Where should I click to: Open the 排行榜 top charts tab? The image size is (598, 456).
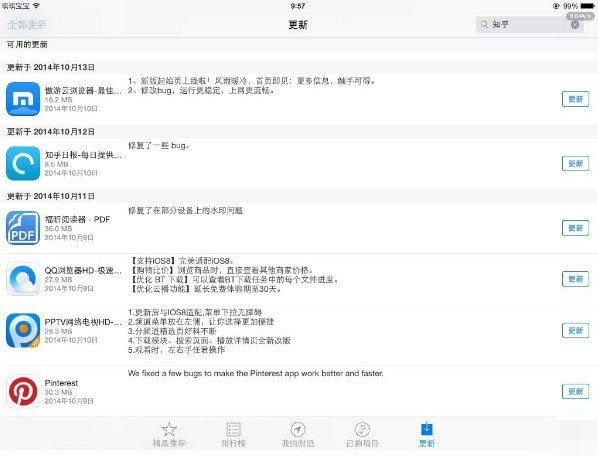point(233,434)
